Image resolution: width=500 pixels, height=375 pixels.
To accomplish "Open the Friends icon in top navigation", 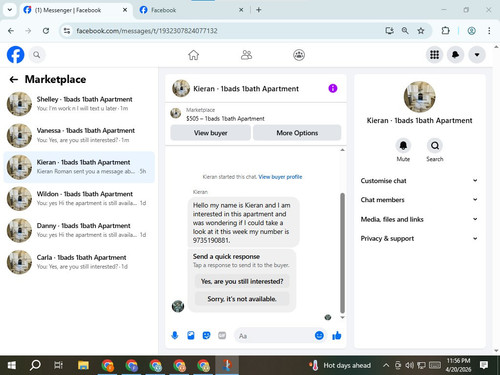I will tap(246, 55).
